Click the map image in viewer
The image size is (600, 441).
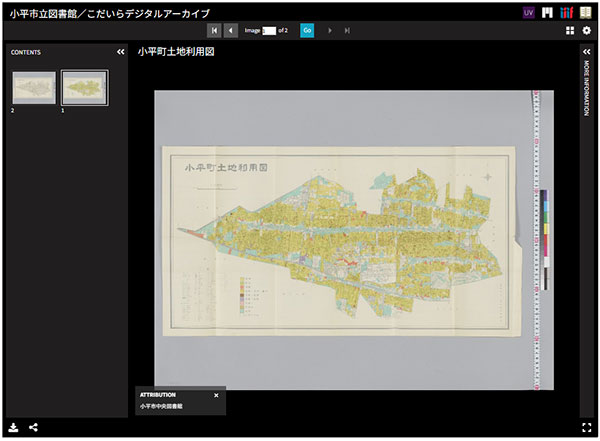coord(354,240)
